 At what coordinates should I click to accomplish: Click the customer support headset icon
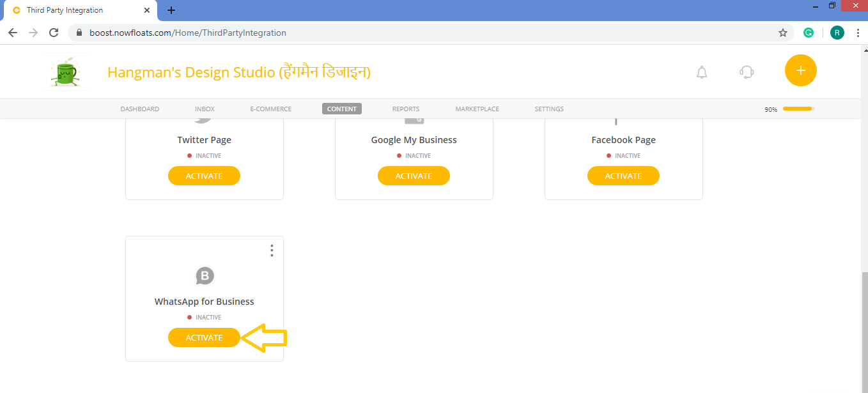[x=746, y=72]
